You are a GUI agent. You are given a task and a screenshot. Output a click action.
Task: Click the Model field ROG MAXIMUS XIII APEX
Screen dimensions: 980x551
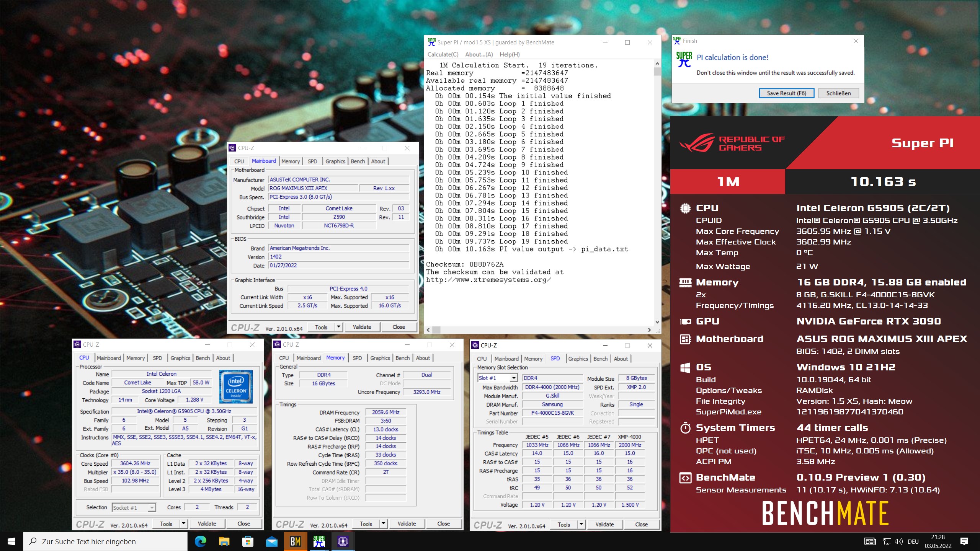[313, 188]
